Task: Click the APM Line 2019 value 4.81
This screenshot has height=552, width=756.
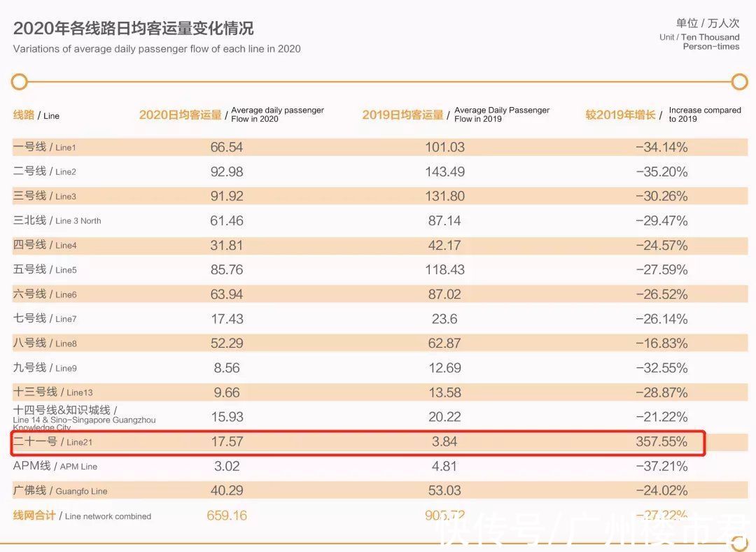Action: pyautogui.click(x=444, y=466)
